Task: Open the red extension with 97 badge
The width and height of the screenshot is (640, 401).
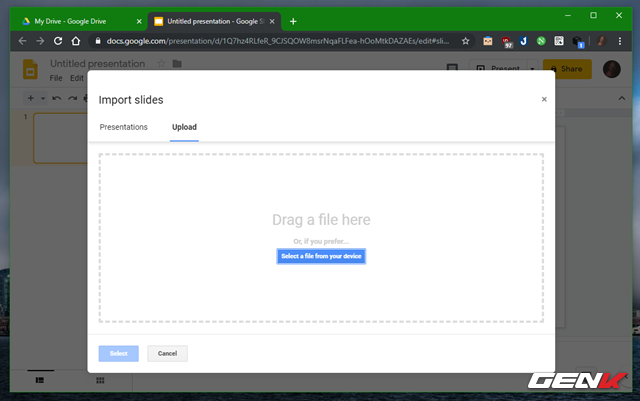Action: pos(507,42)
